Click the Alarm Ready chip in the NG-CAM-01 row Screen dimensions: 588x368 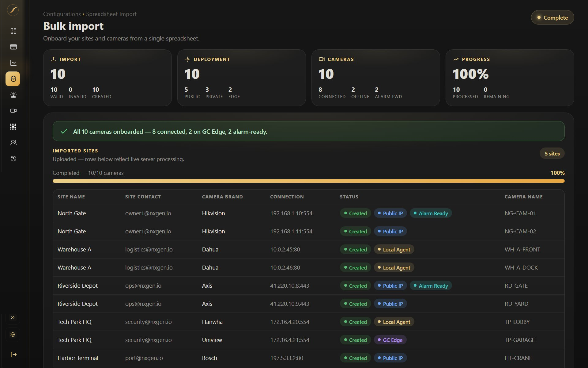431,213
